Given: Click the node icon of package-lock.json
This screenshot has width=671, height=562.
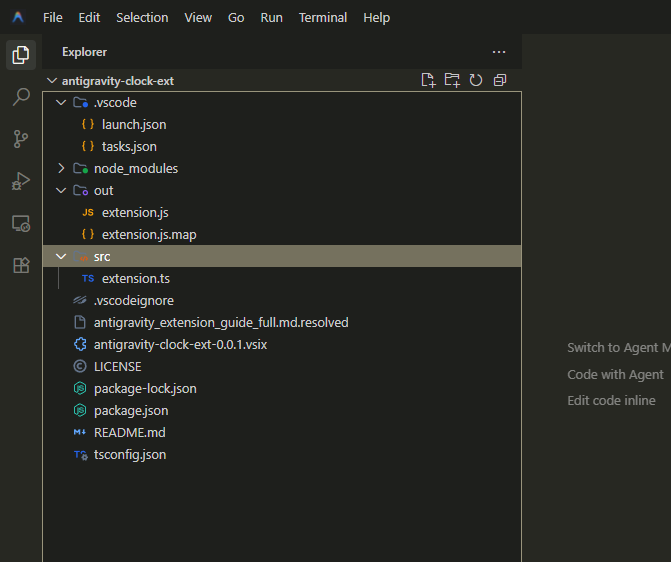Looking at the screenshot, I should [80, 388].
